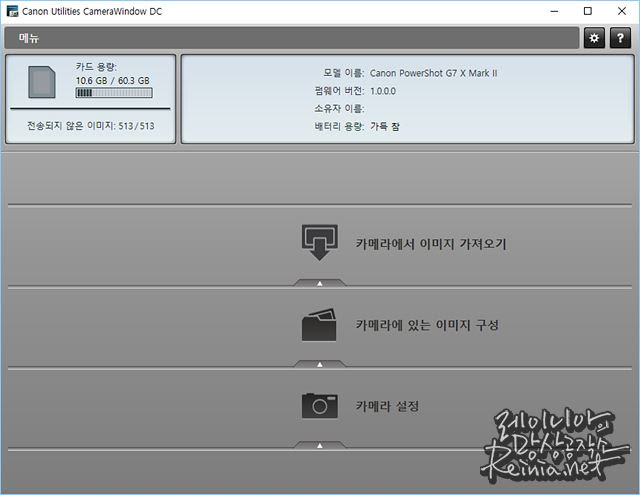Screen dimensions: 640x495
Task: Expand arrow under 카메라에 있는 이미지 구성
Action: 320,364
